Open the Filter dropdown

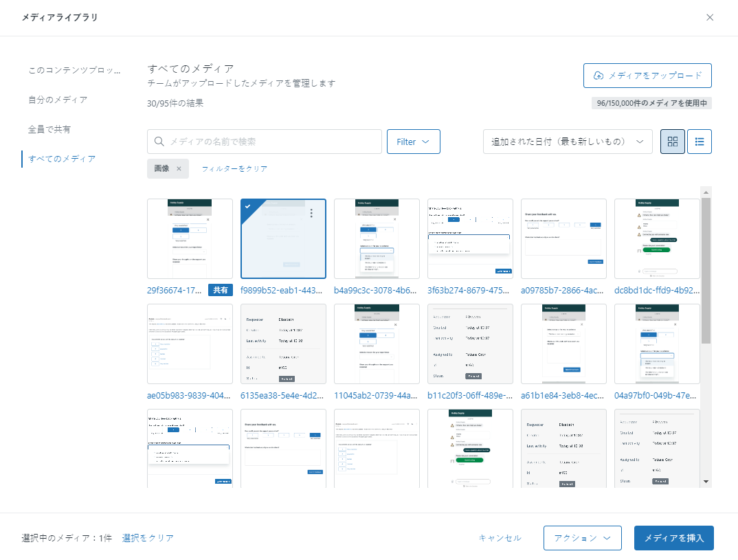click(413, 142)
